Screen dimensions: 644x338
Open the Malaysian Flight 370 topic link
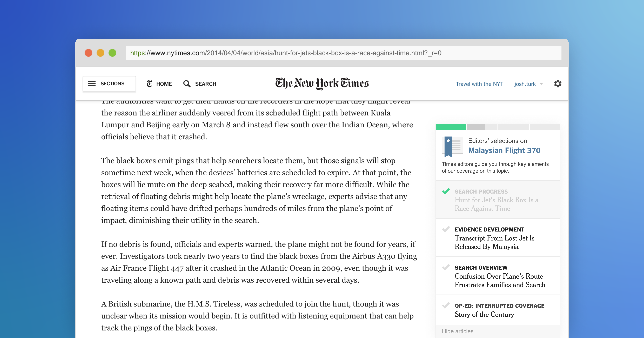(504, 150)
